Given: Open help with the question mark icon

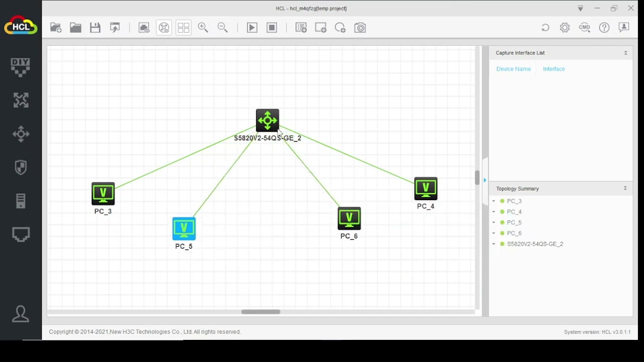Looking at the screenshot, I should point(604,28).
